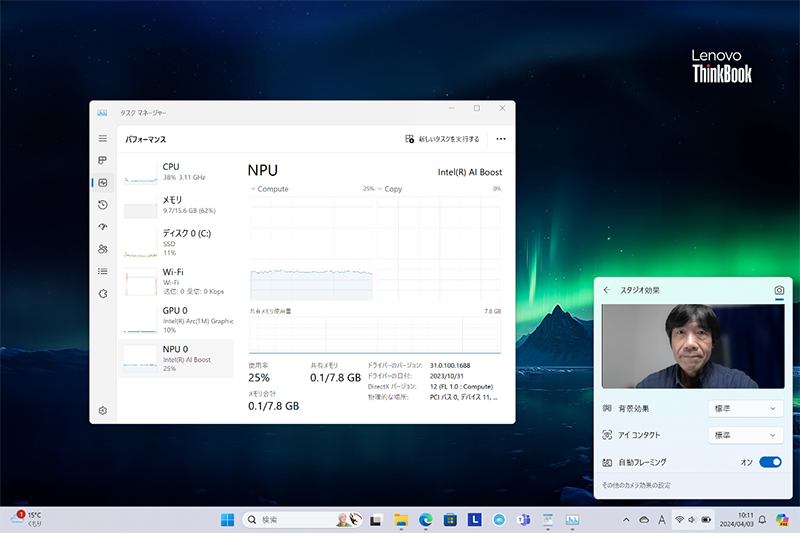The image size is (800, 533).
Task: Open the Task Manager hamburger navigation menu
Action: tap(102, 139)
